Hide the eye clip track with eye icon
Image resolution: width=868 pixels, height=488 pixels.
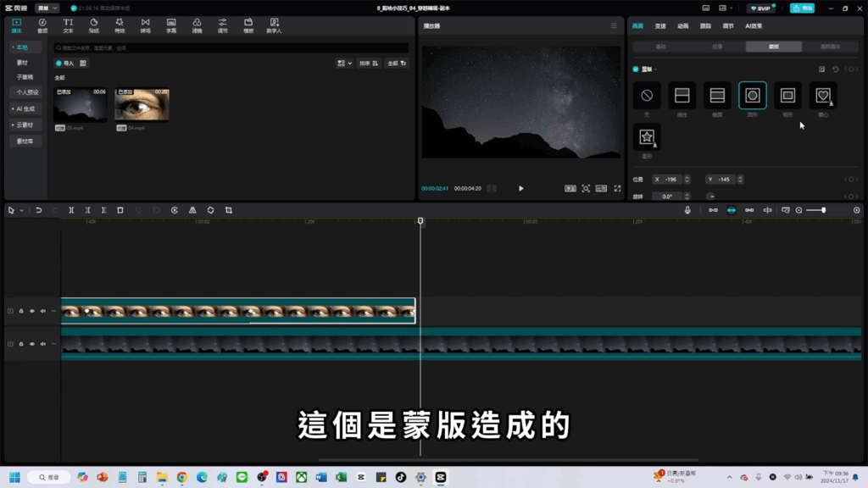[x=32, y=311]
